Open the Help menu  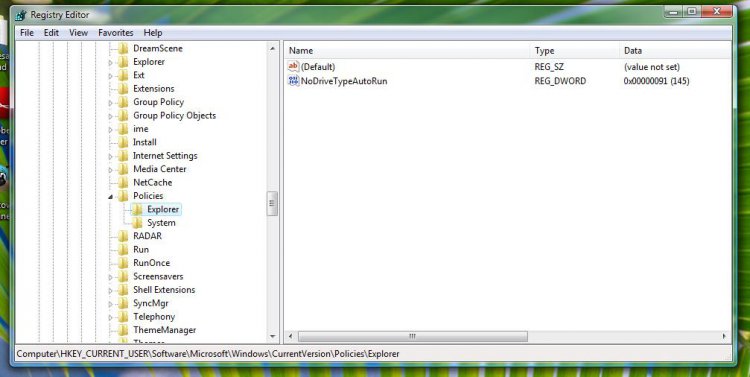coord(153,33)
